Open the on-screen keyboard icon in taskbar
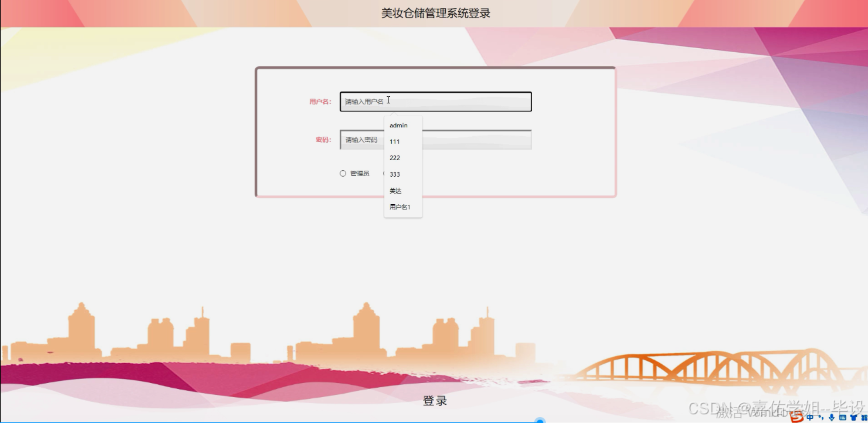 843,417
